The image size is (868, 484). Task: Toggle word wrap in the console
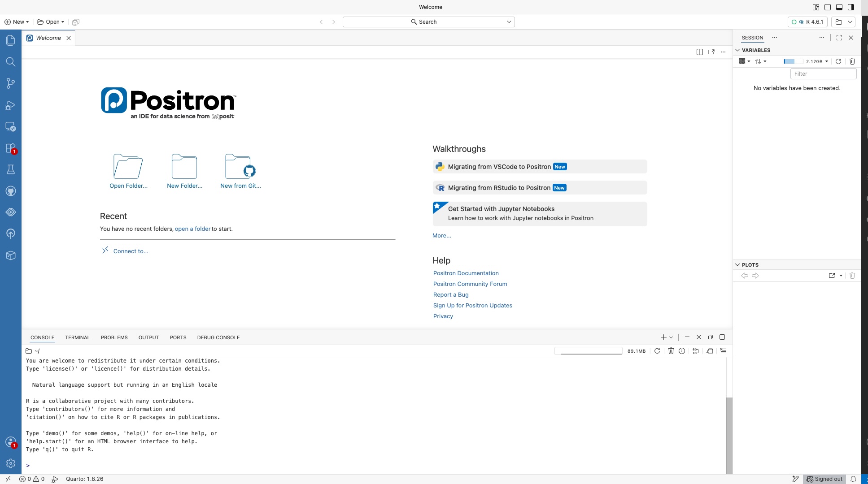click(696, 351)
